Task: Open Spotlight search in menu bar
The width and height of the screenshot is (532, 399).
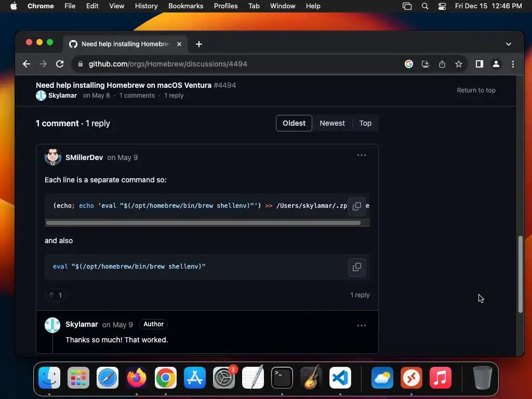Action: (425, 6)
